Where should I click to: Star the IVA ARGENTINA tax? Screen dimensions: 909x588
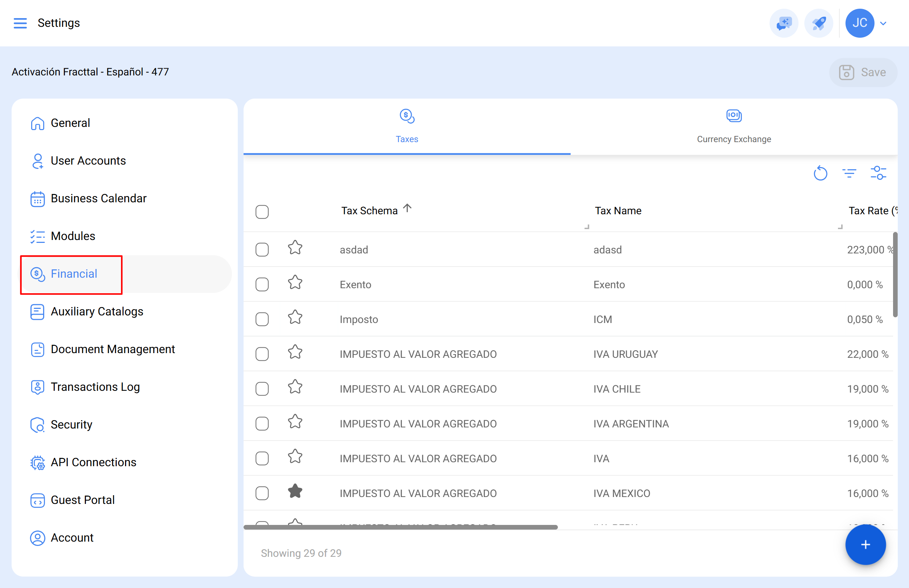pyautogui.click(x=295, y=422)
